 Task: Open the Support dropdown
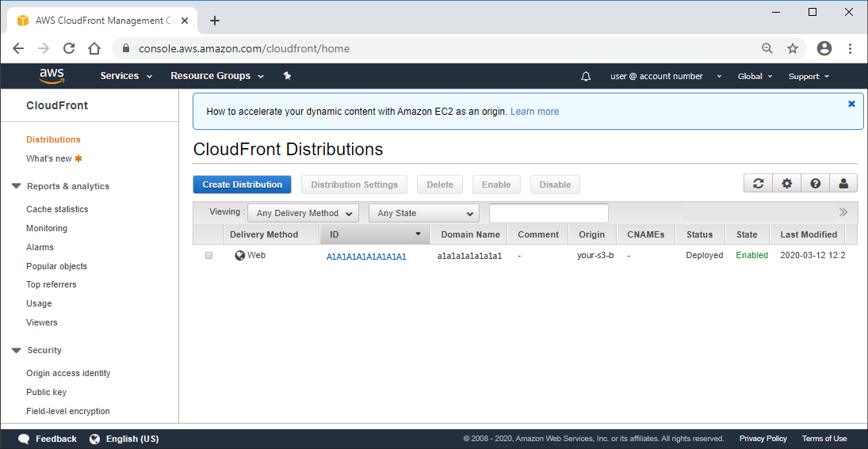(x=809, y=76)
